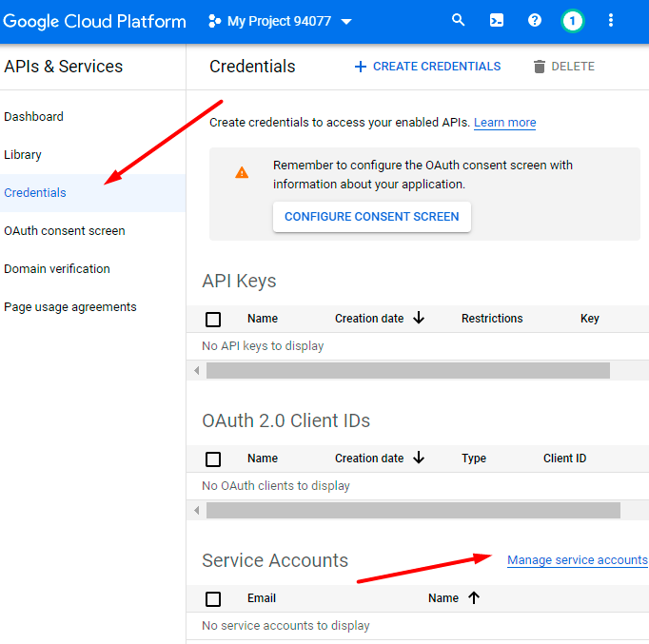The width and height of the screenshot is (649, 644).
Task: Open Cloud Shell terminal icon
Action: pyautogui.click(x=497, y=20)
